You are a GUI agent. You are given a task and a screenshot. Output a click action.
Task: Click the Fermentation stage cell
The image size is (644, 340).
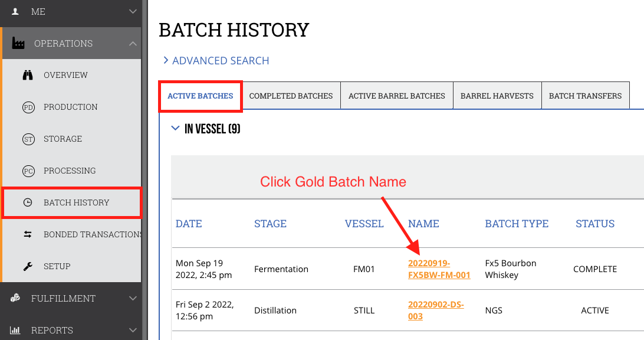(281, 269)
